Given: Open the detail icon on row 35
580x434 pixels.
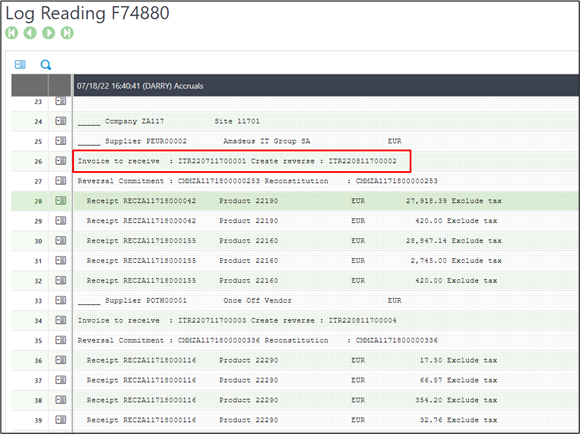Looking at the screenshot, I should click(x=61, y=340).
